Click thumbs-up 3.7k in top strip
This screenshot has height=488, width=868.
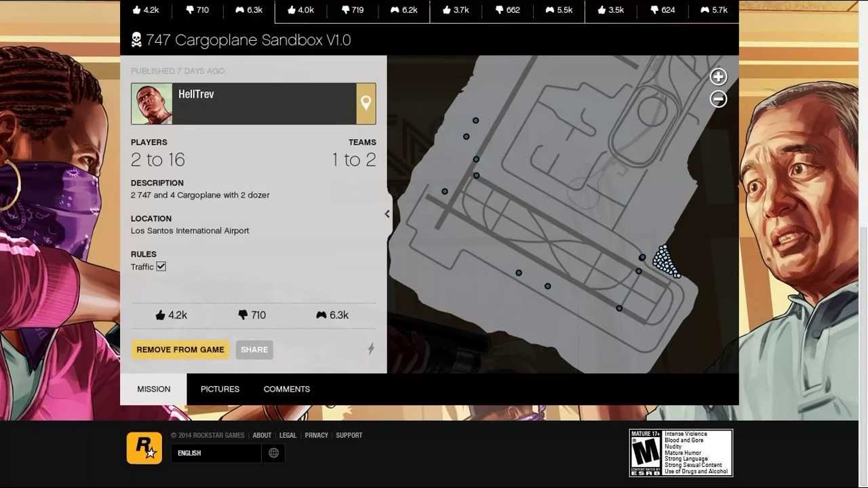(455, 10)
